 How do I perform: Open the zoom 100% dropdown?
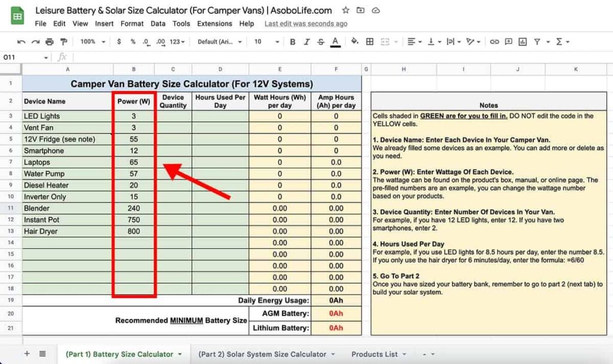tap(93, 41)
